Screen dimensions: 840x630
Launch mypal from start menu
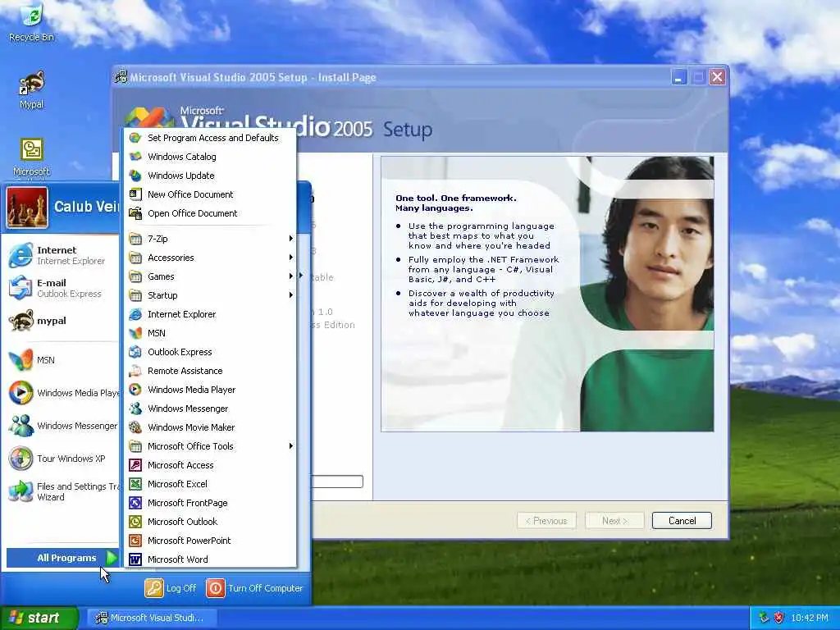click(x=61, y=321)
